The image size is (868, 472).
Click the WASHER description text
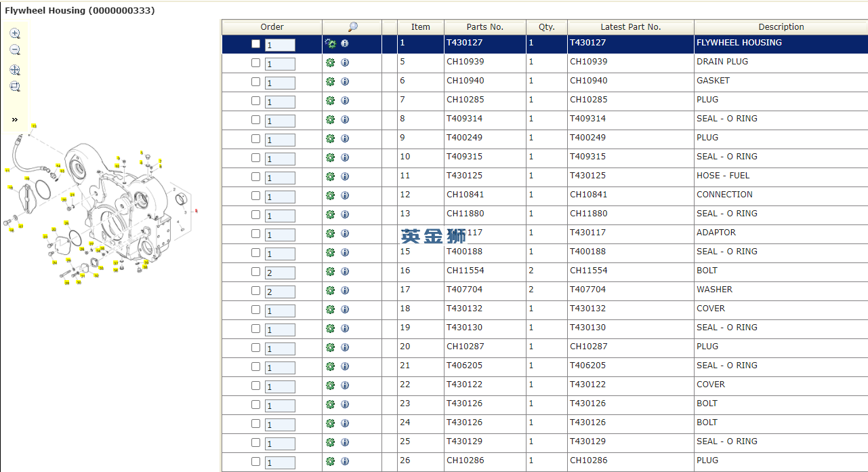click(714, 290)
